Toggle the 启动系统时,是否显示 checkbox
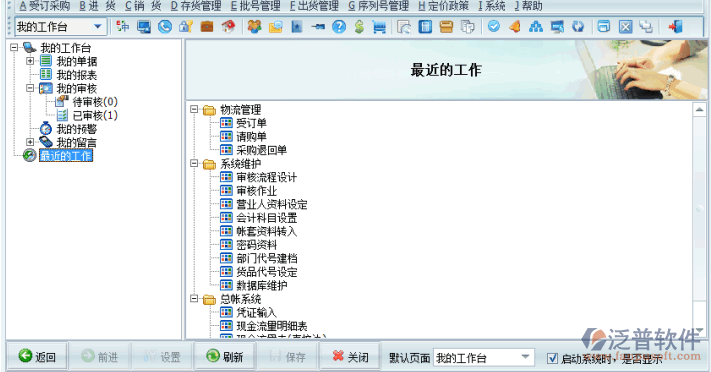Screen dimensions: 711x372 [x=552, y=358]
